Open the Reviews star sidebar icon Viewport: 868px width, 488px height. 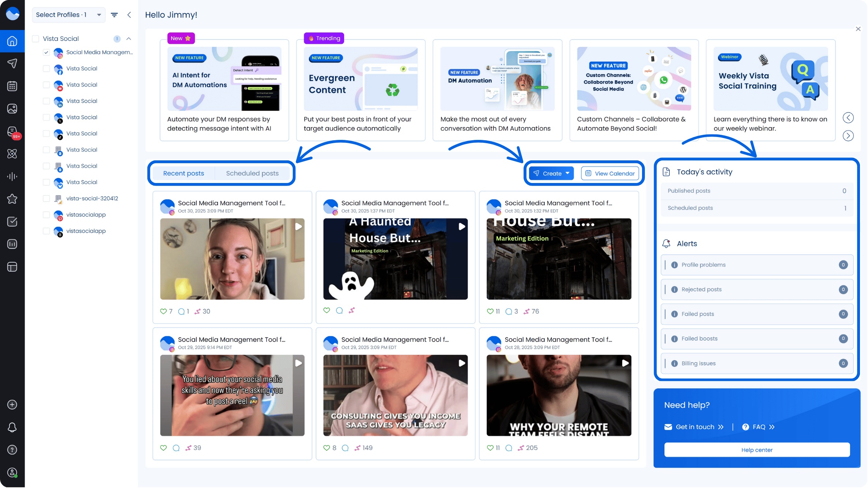(x=12, y=199)
